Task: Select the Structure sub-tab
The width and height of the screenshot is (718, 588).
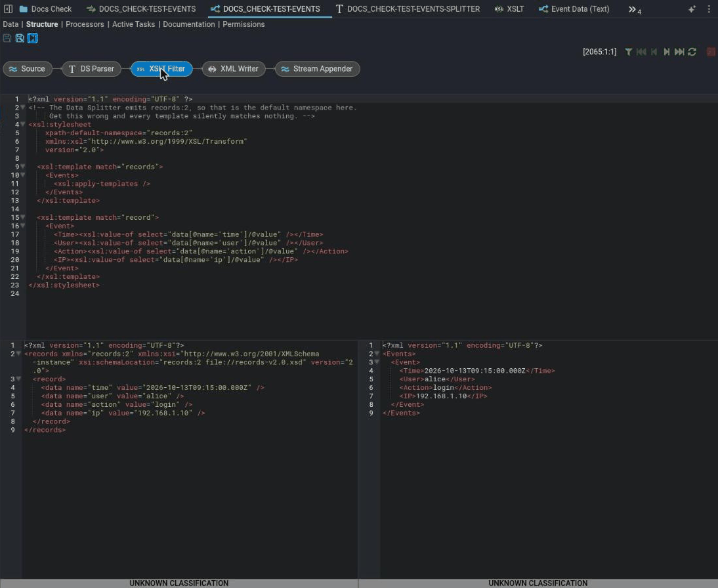Action: [42, 24]
